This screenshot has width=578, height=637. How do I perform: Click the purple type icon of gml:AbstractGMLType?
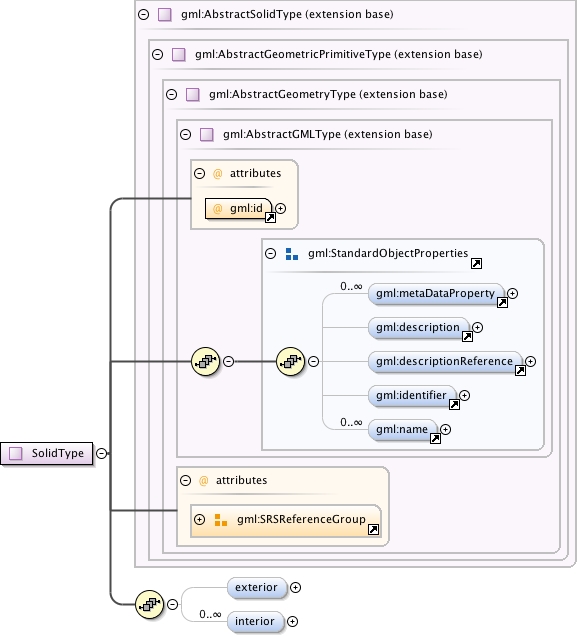207,134
